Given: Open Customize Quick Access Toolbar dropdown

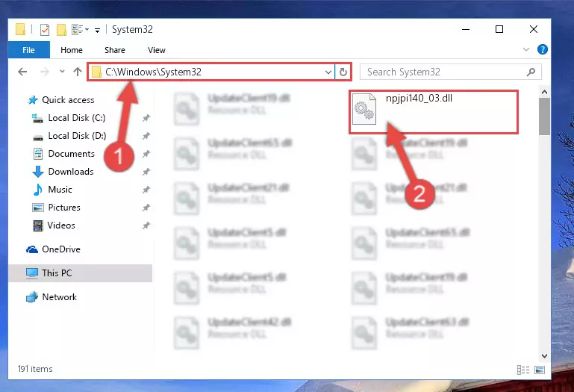Looking at the screenshot, I should 97,30.
